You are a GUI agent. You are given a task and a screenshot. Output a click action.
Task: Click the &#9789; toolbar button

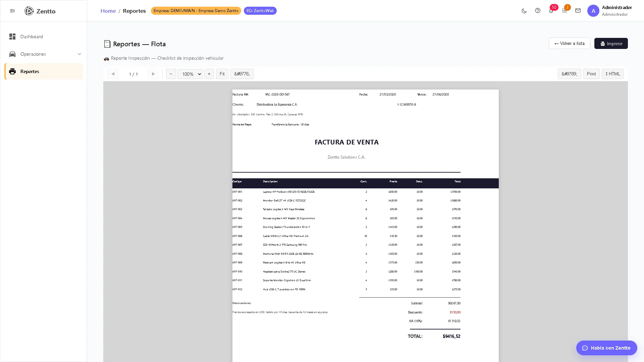coord(569,74)
